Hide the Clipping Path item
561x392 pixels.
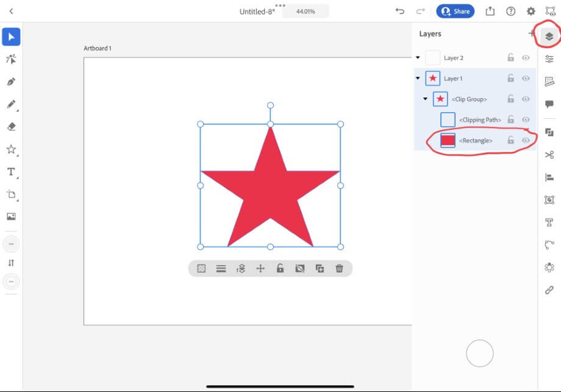[x=526, y=120]
